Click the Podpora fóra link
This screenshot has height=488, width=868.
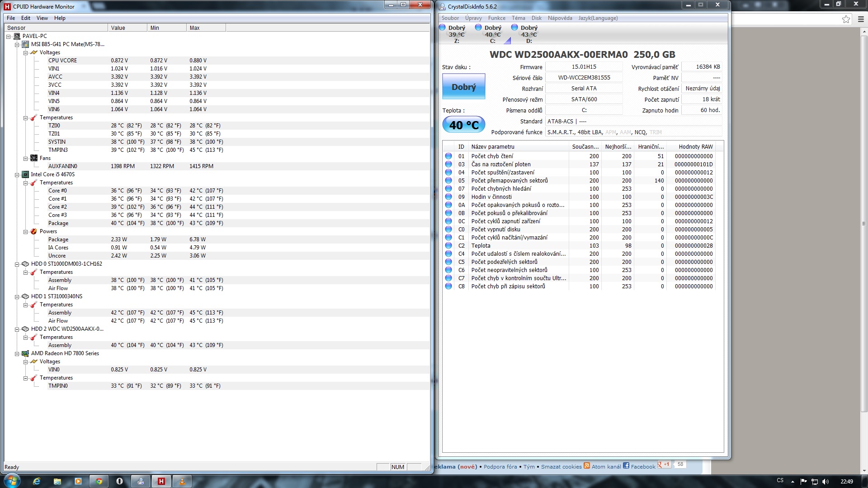500,467
